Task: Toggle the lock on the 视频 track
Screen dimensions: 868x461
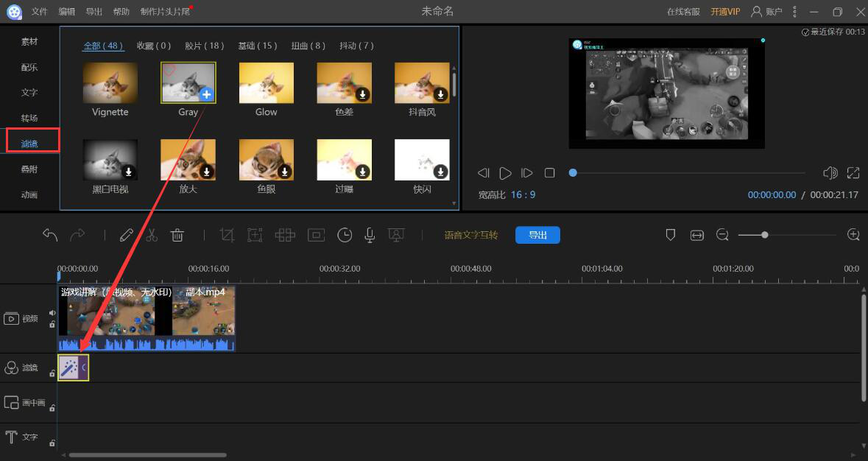Action: tap(52, 324)
